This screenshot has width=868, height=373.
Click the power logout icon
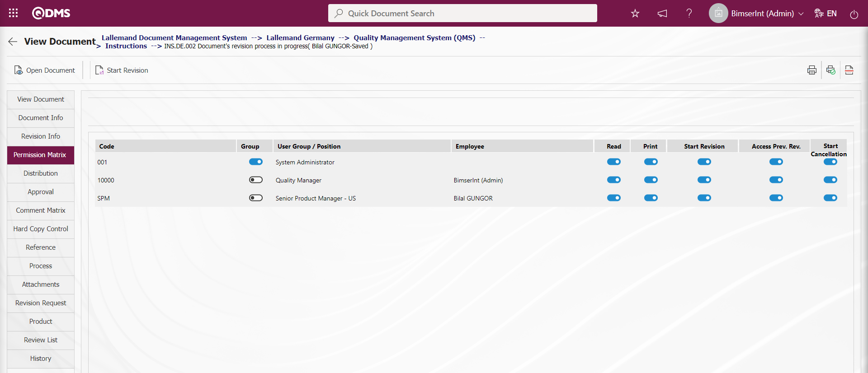pyautogui.click(x=854, y=14)
